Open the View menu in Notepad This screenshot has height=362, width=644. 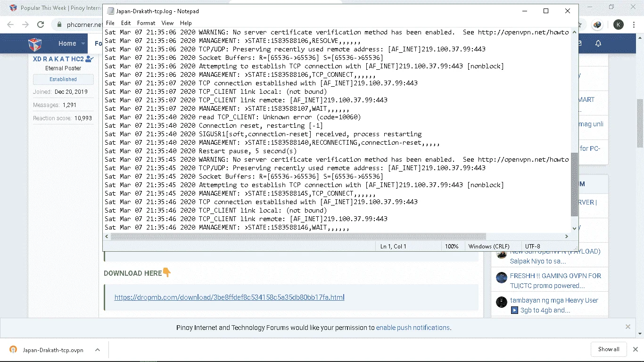167,23
